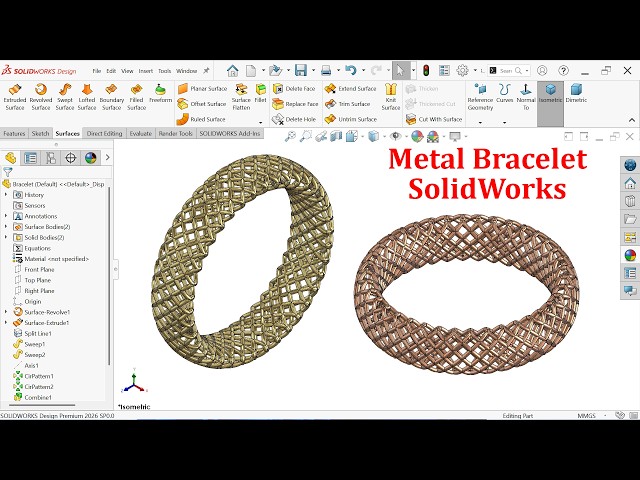Open the File menu

(97, 71)
